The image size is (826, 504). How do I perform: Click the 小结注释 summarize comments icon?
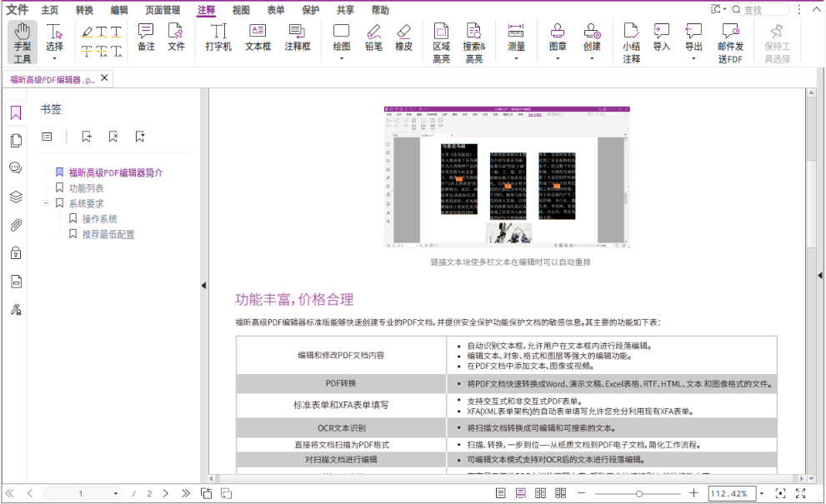[x=631, y=39]
